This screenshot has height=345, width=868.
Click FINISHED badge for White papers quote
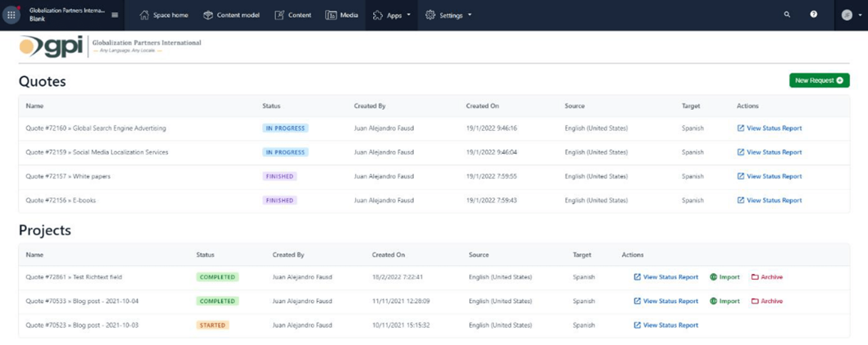(x=280, y=176)
